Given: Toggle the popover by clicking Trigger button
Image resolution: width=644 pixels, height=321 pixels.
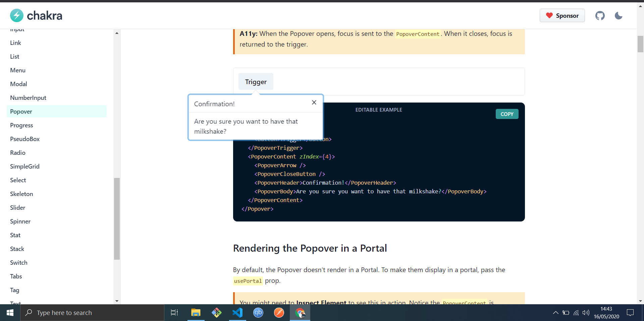Looking at the screenshot, I should click(256, 81).
